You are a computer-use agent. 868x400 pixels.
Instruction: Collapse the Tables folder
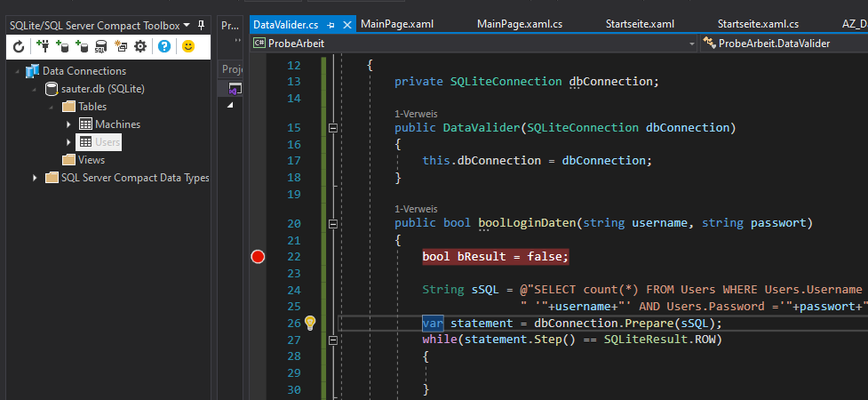click(52, 107)
